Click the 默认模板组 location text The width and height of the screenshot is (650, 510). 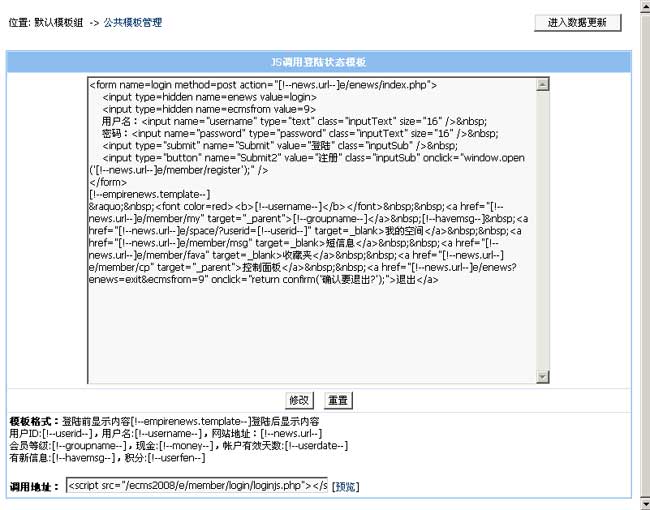pyautogui.click(x=58, y=22)
